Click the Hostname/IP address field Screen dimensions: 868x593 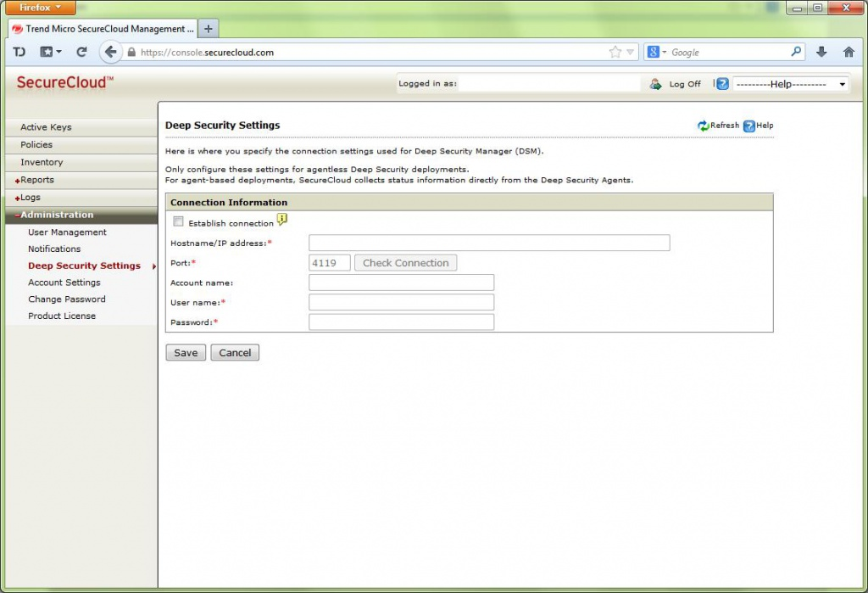point(489,243)
